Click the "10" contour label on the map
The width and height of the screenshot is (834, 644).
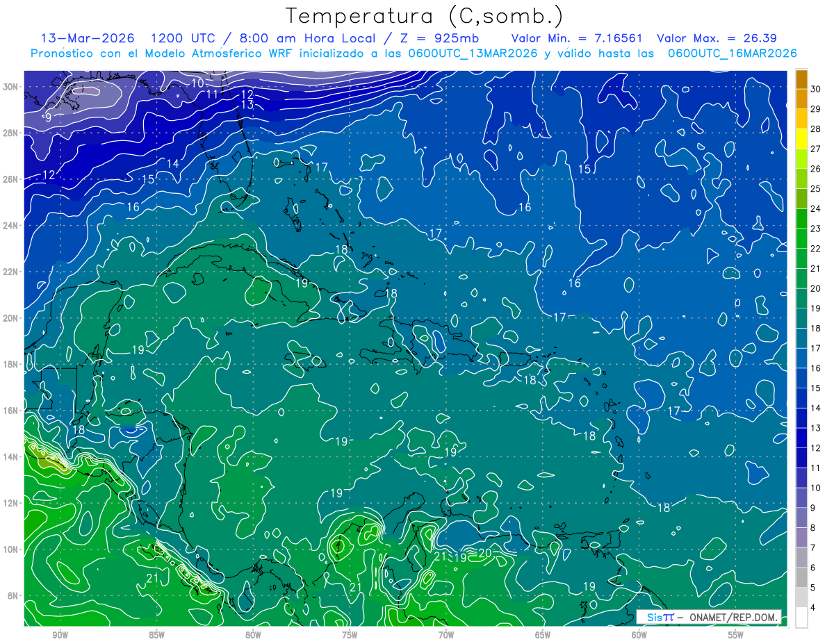pyautogui.click(x=197, y=83)
